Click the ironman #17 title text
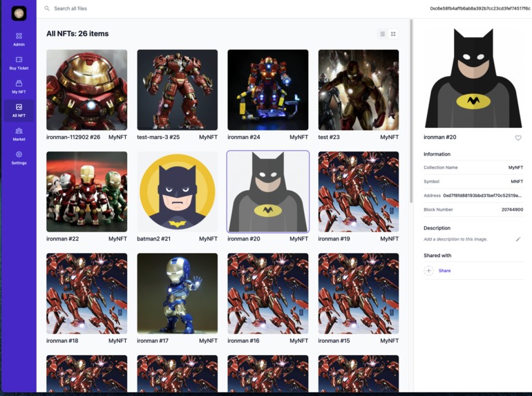The image size is (532, 396). (153, 341)
